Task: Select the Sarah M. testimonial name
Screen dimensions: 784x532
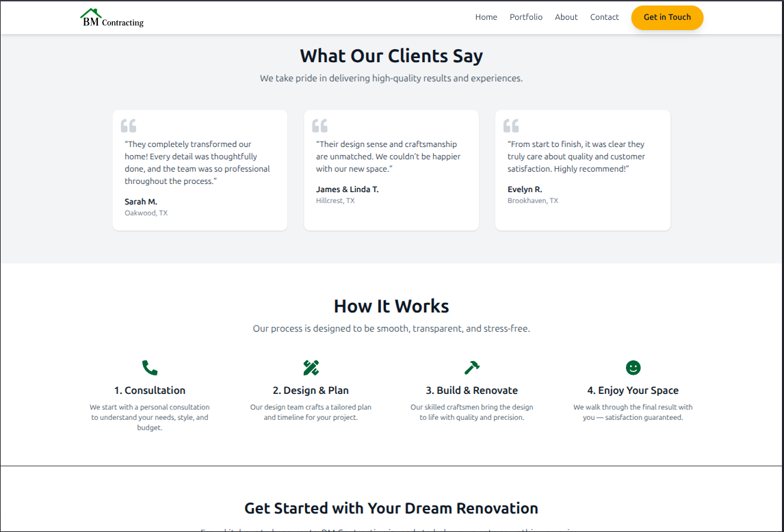Action: point(140,202)
